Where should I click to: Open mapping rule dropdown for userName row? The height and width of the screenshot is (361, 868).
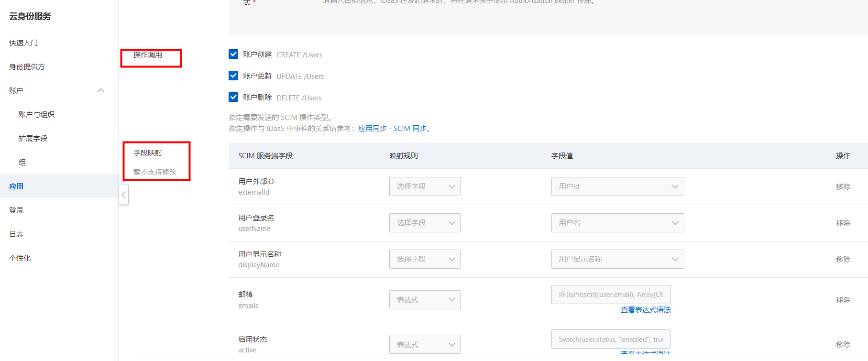coord(425,223)
